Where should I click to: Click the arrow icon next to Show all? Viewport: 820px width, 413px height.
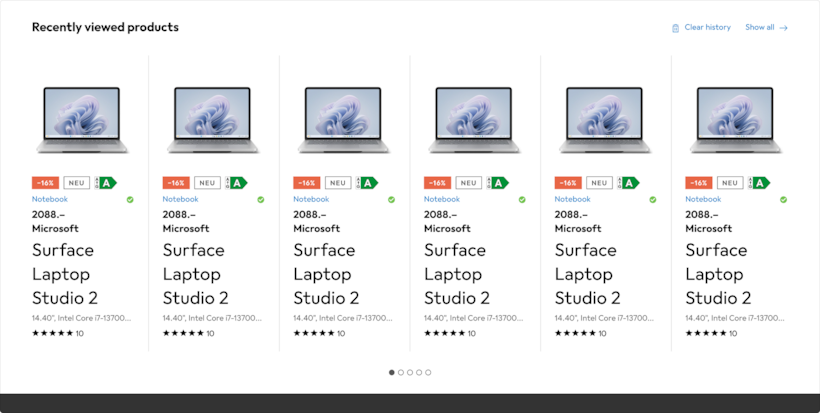783,28
